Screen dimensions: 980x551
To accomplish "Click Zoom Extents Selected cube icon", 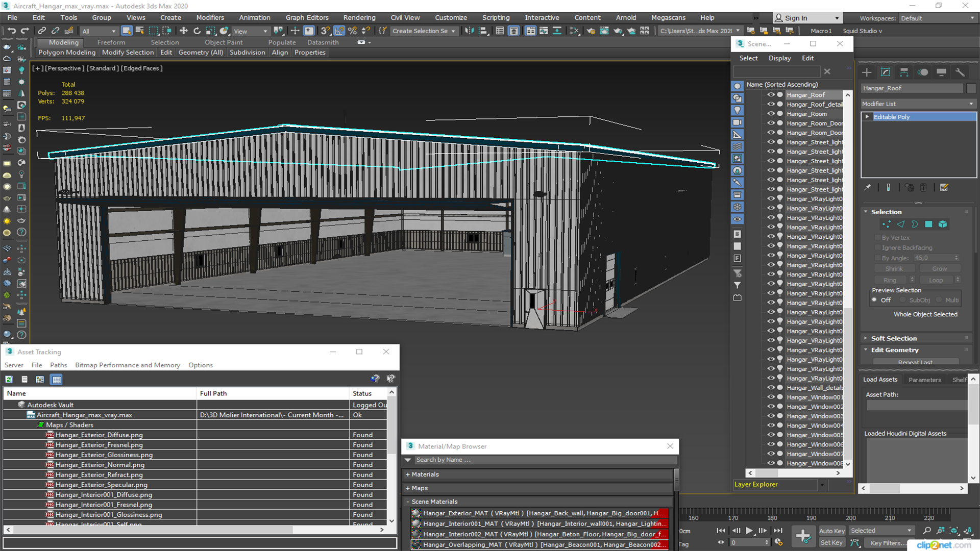I will 953,531.
